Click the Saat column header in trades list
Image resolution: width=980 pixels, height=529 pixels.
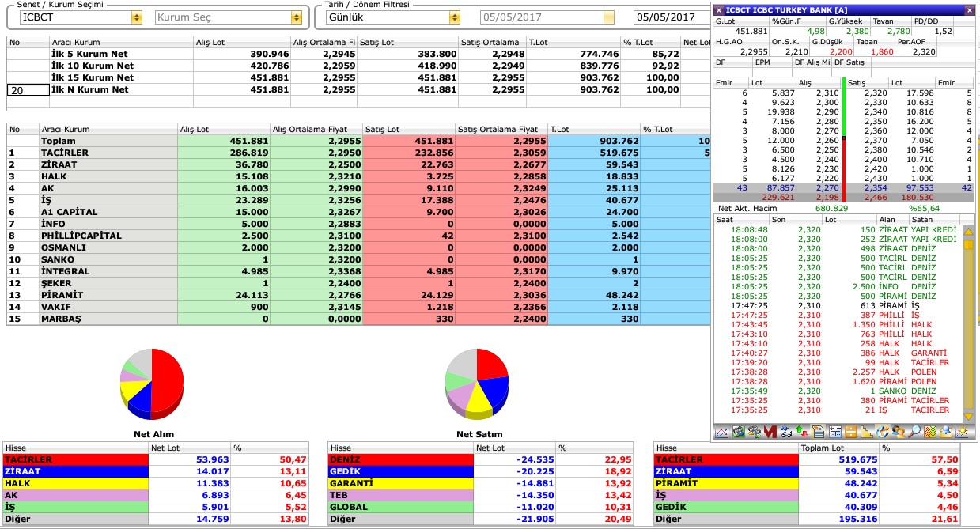pyautogui.click(x=741, y=219)
